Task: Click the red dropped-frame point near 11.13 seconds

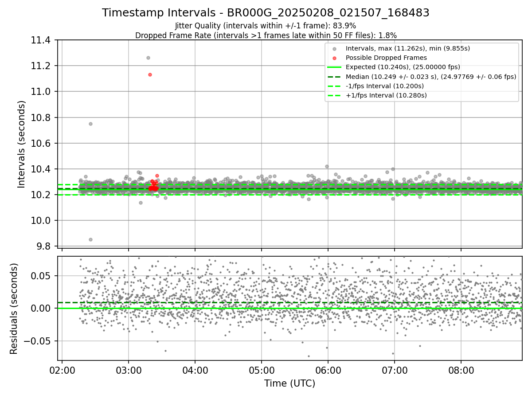Action: point(150,74)
